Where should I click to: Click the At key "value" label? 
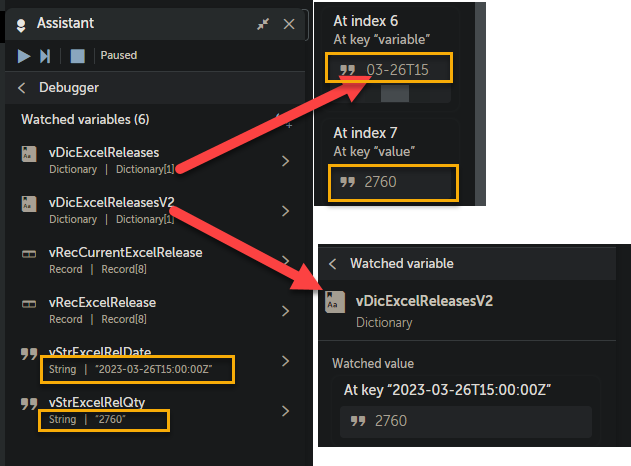point(374,151)
